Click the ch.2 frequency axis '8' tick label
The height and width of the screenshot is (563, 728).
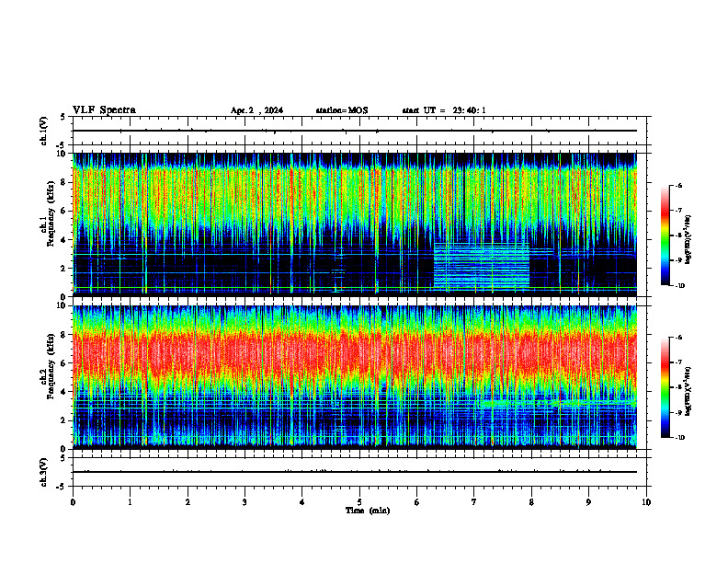pyautogui.click(x=64, y=335)
